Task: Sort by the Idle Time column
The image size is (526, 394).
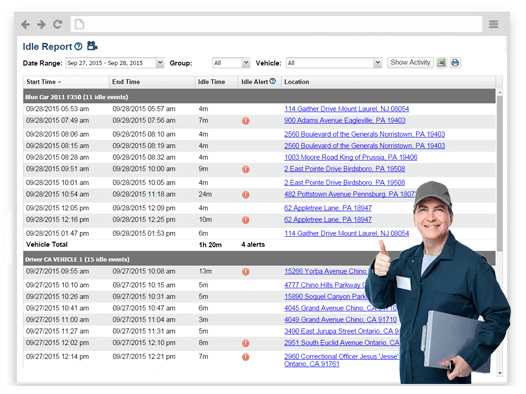Action: coord(217,82)
